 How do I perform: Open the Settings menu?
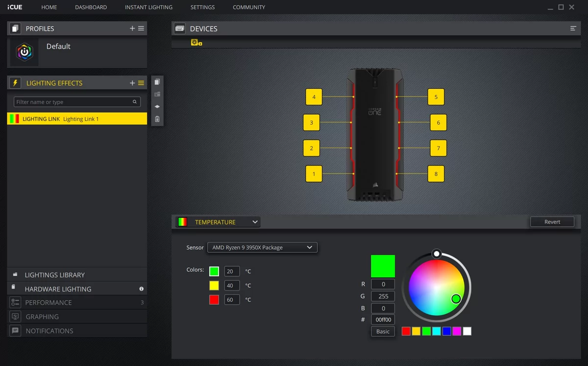click(202, 7)
